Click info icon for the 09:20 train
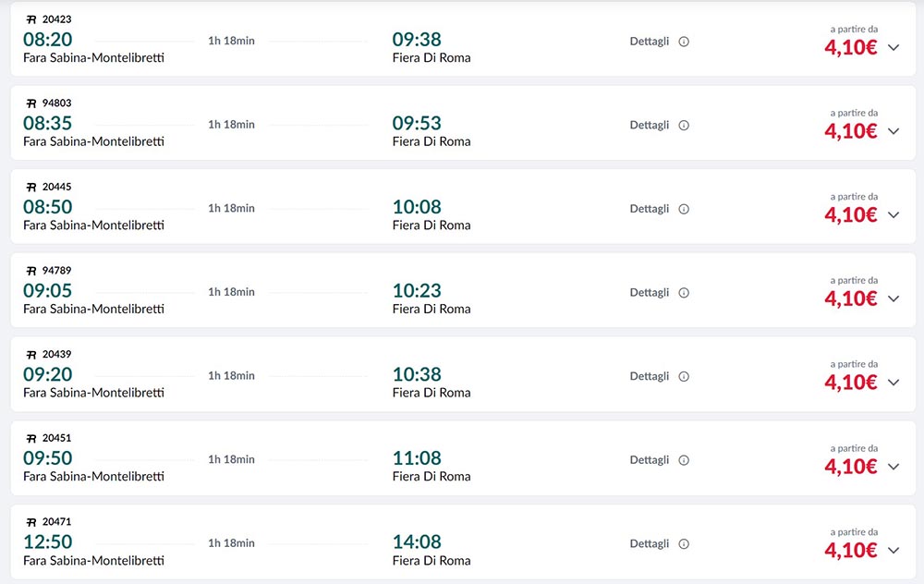Image resolution: width=924 pixels, height=584 pixels. (x=684, y=377)
